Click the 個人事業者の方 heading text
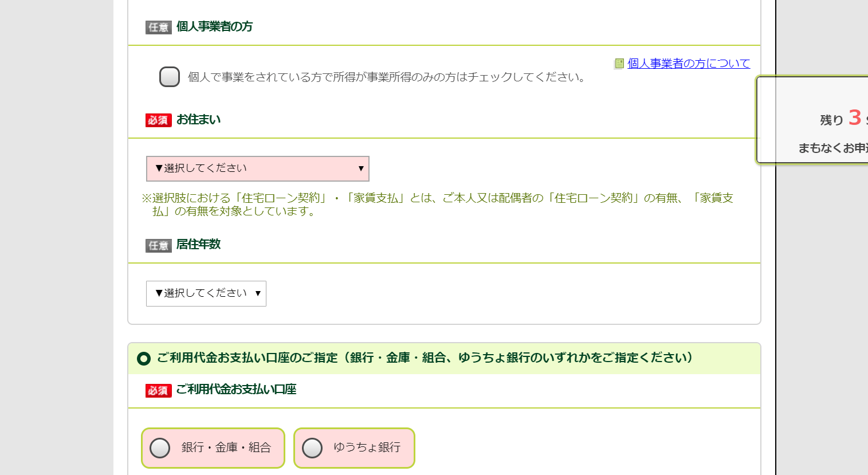 (214, 26)
